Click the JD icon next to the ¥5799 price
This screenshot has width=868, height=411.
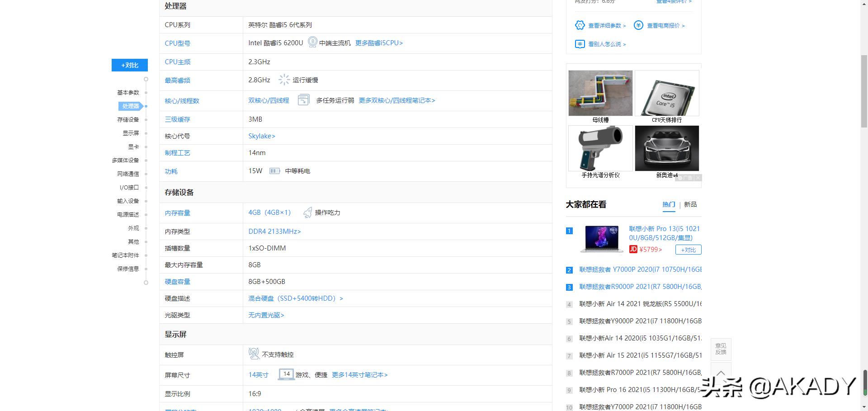633,249
